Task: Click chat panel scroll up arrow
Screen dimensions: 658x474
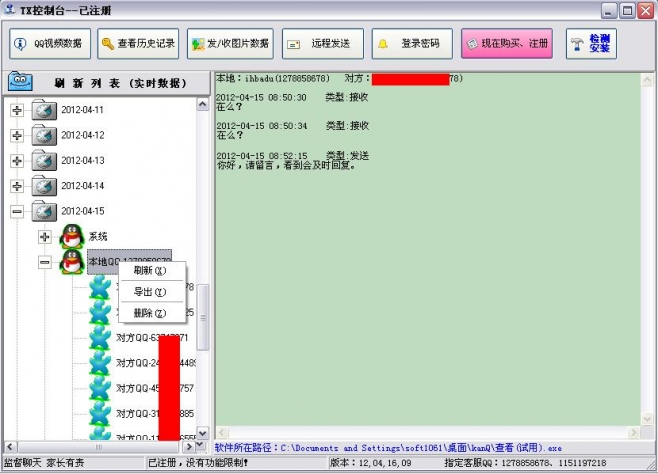Action: tap(647, 80)
